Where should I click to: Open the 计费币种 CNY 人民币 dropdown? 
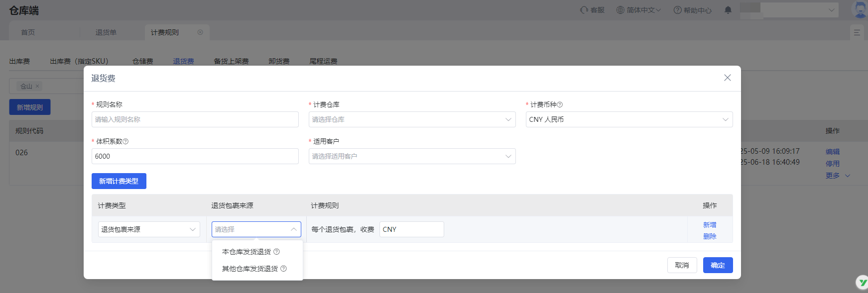click(x=628, y=119)
